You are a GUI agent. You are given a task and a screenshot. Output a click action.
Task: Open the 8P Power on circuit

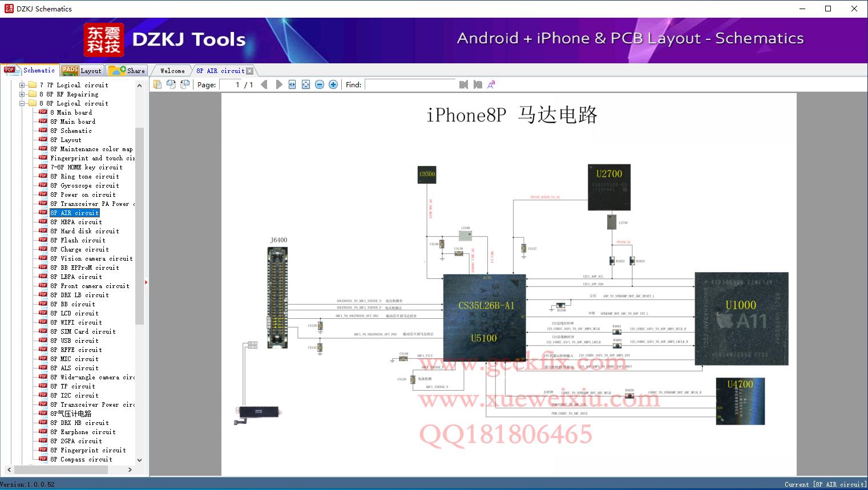83,195
